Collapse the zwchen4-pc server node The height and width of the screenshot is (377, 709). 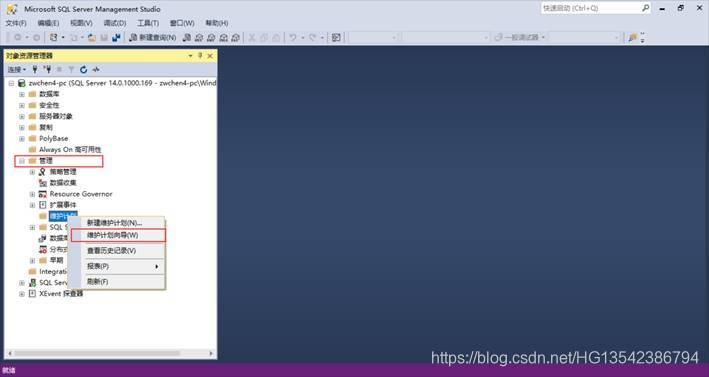11,83
